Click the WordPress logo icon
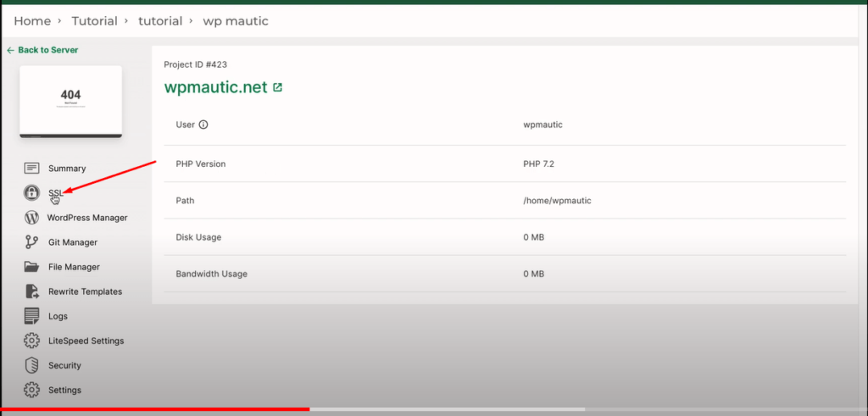 pyautogui.click(x=32, y=218)
